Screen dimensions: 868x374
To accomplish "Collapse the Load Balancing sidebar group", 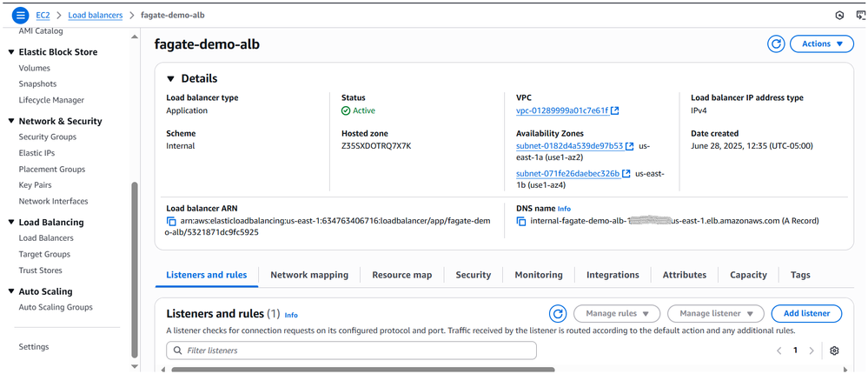I will pos(11,223).
